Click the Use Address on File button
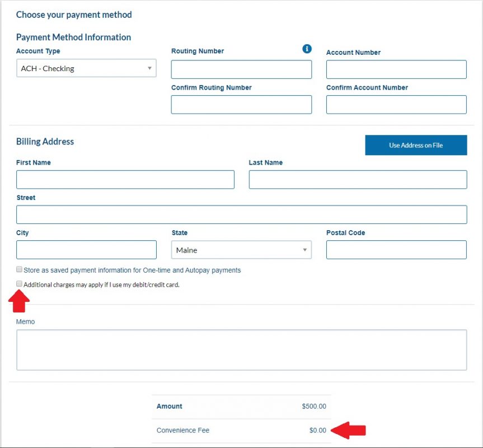 416,144
